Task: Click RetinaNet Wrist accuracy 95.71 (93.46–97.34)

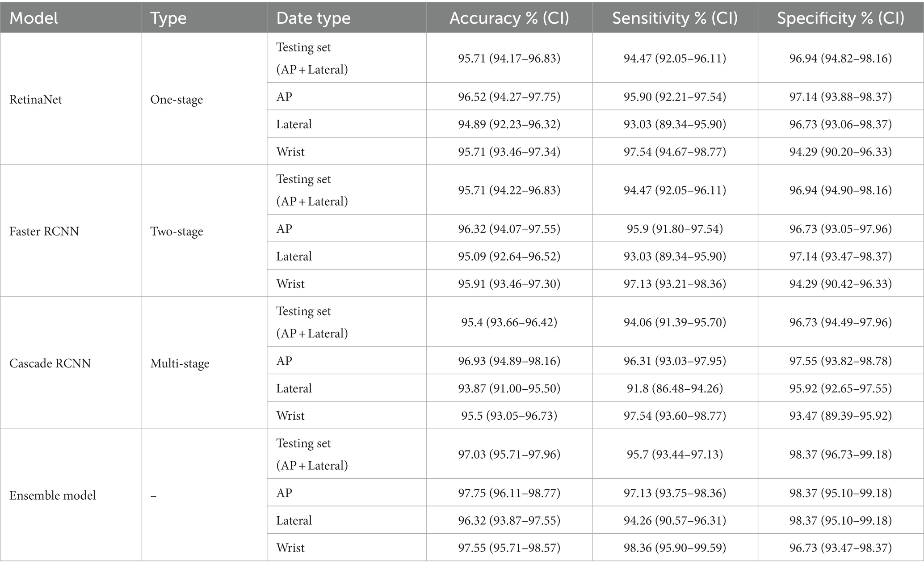Action: tap(509, 152)
